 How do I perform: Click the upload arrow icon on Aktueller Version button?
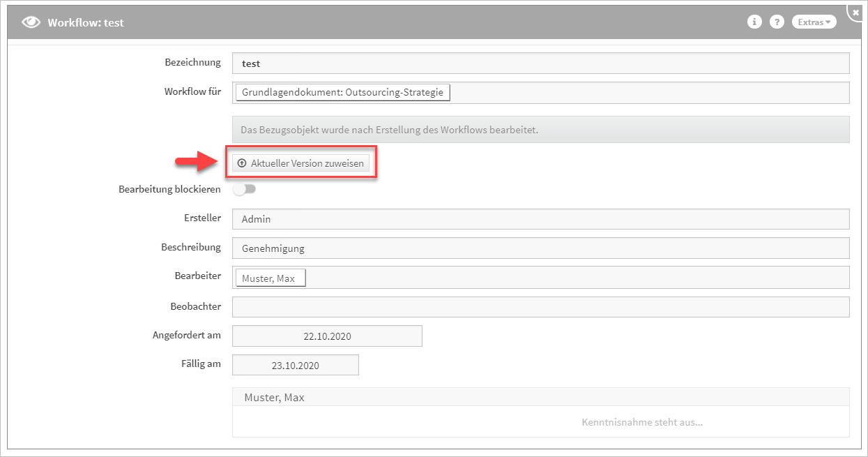[242, 163]
